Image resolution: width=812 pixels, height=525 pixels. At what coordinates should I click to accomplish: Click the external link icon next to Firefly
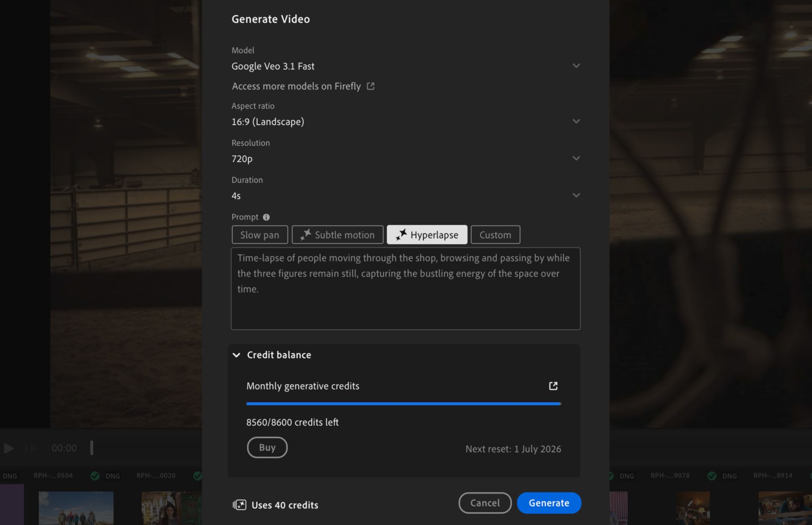click(x=370, y=86)
